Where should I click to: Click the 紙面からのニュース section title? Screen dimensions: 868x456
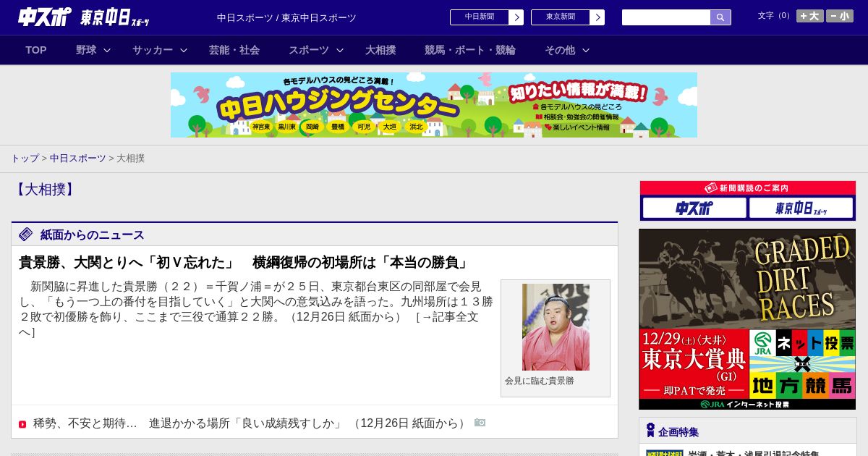93,235
